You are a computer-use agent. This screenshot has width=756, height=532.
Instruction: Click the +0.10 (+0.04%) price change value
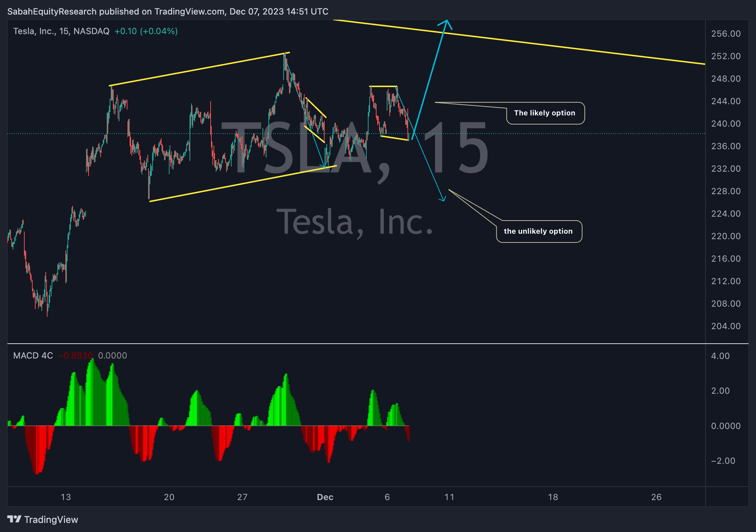(146, 31)
